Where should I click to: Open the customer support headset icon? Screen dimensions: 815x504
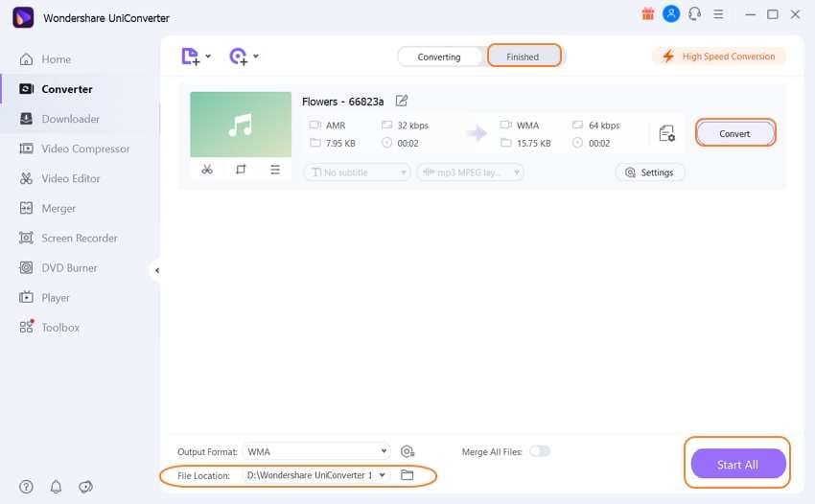pos(694,14)
